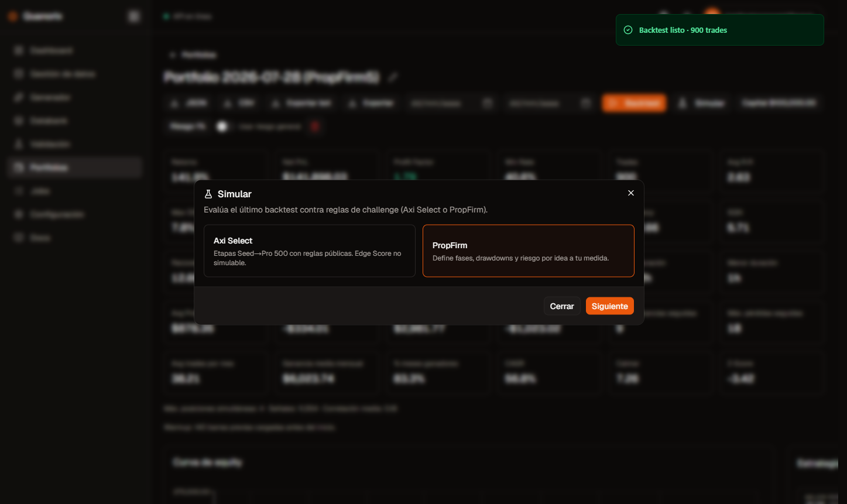Click 'Define fases, drawdowns y riesgo' text
This screenshot has width=847, height=504.
pyautogui.click(x=520, y=258)
